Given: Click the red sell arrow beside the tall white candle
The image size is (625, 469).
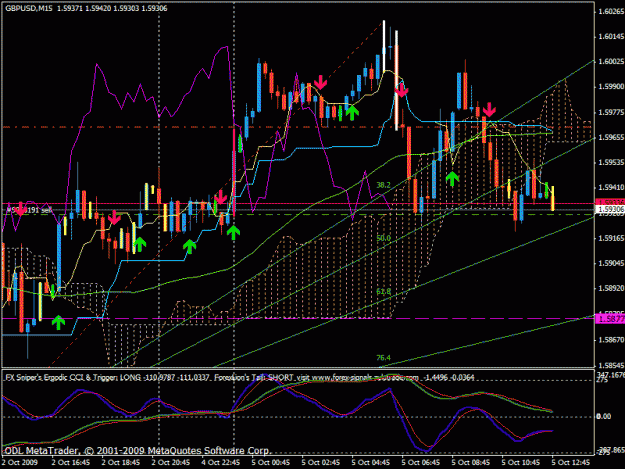Looking at the screenshot, I should [401, 90].
